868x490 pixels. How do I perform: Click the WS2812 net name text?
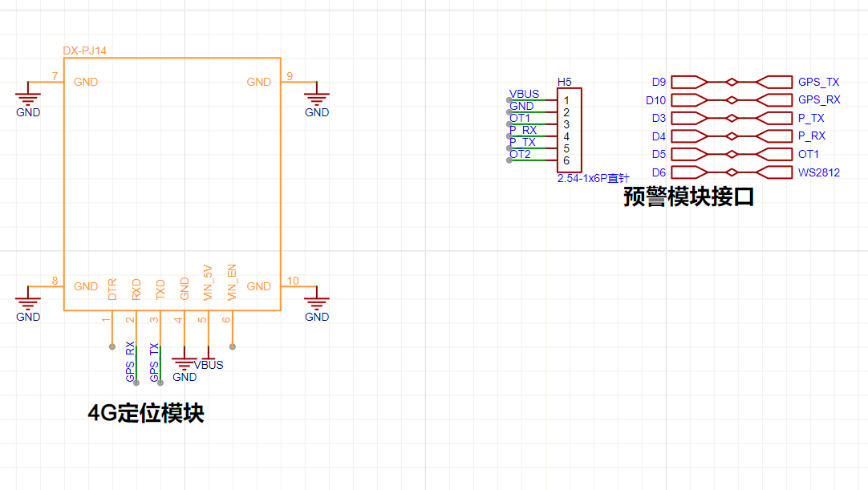[x=819, y=172]
